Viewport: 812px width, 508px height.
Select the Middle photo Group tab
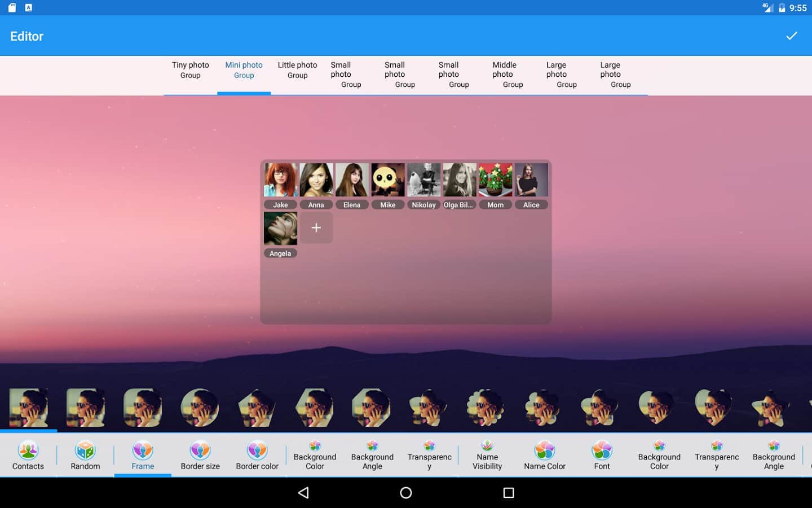507,75
